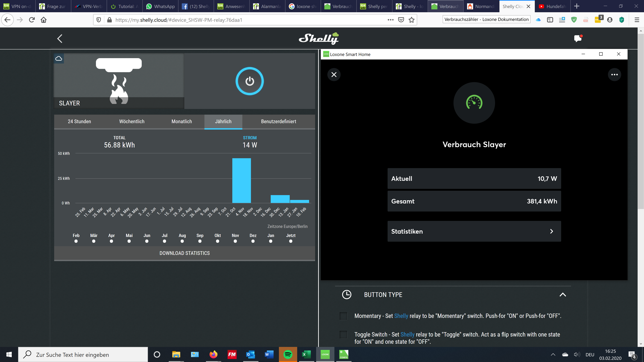Click the Windows taskbar search field
The width and height of the screenshot is (644, 362).
coord(83,355)
